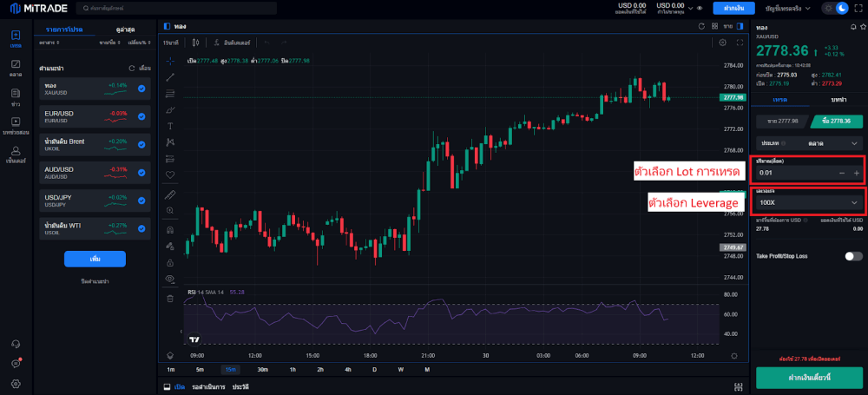Click the trash icon to remove drawings

170,298
